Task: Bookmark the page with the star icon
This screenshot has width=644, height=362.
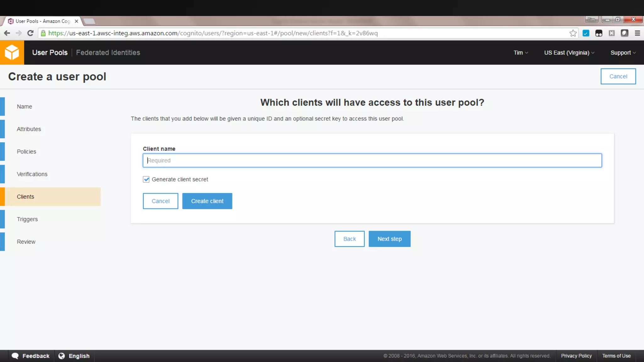Action: pyautogui.click(x=573, y=33)
